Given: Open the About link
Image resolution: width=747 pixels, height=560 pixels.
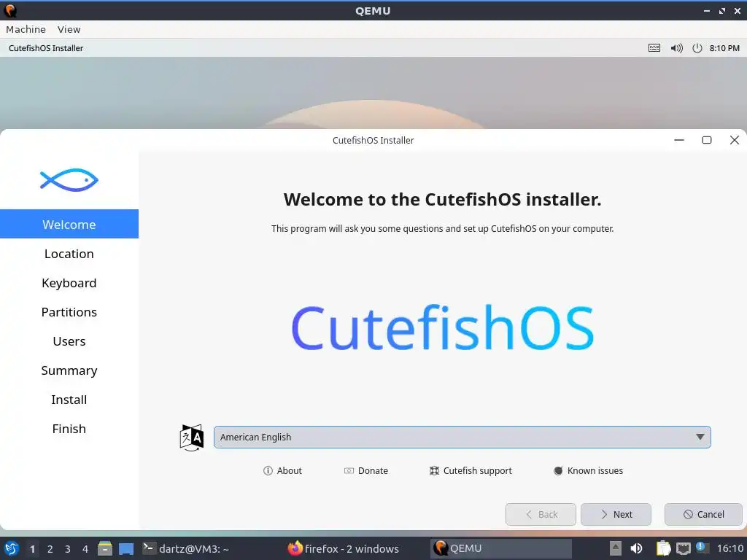Looking at the screenshot, I should [282, 470].
